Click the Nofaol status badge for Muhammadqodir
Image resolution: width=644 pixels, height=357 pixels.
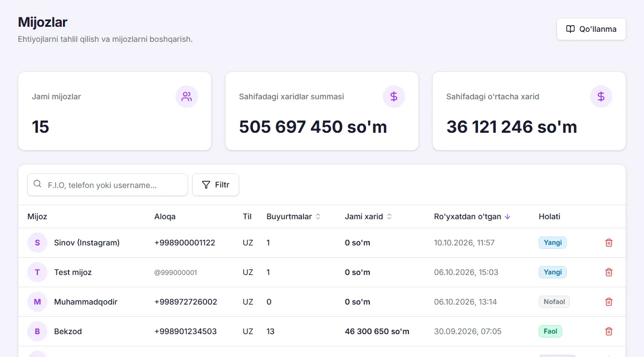click(554, 302)
